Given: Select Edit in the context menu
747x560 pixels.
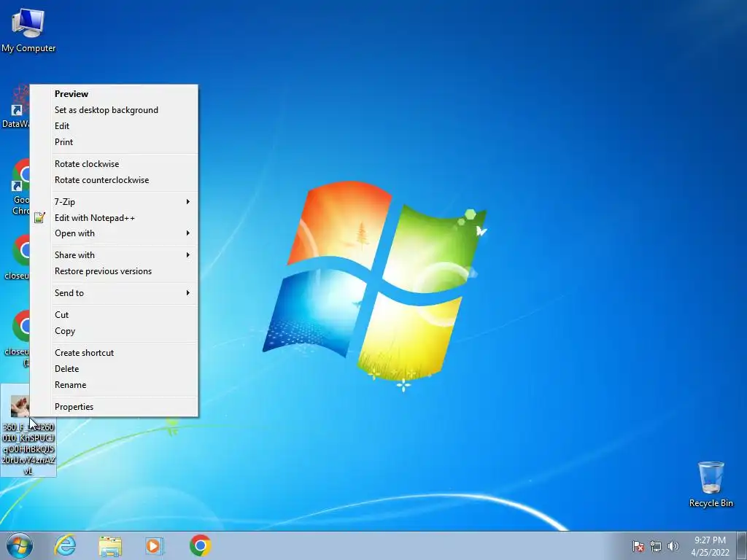Looking at the screenshot, I should 114,126.
